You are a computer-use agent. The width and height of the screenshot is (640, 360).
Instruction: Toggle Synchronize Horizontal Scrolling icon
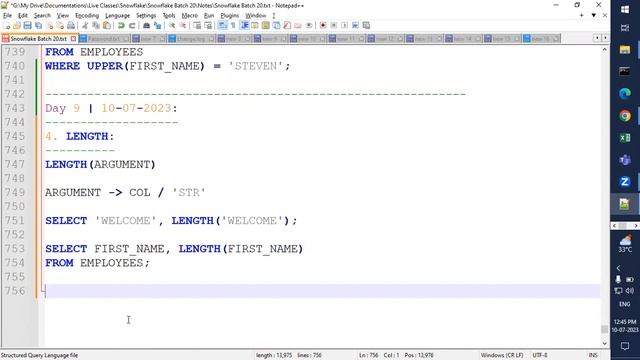tap(208, 25)
